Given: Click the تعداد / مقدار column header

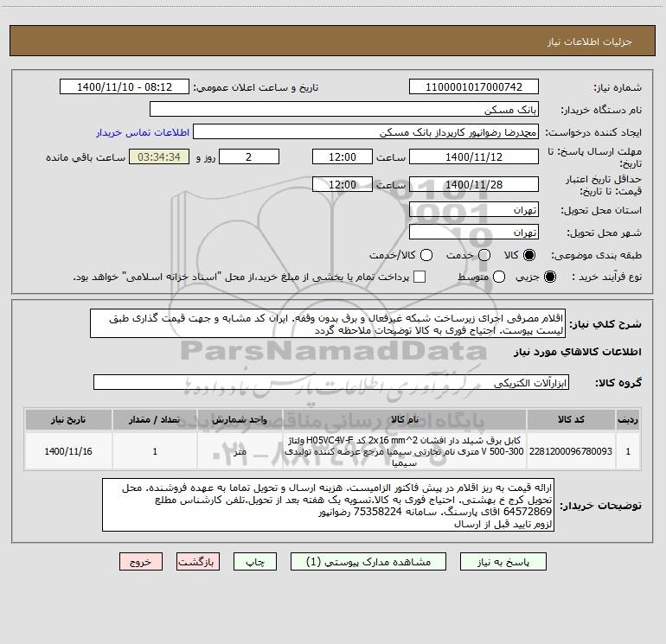Looking at the screenshot, I should [x=155, y=419].
